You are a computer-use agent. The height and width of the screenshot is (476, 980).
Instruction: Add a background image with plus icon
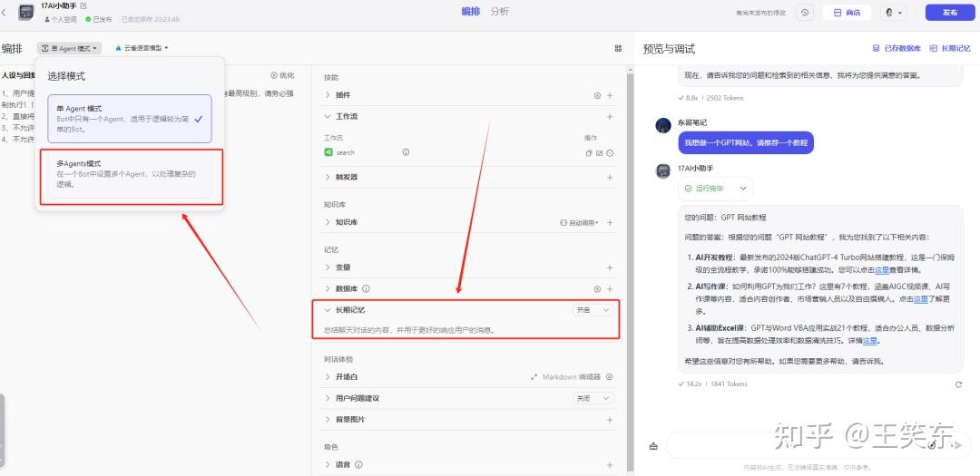click(610, 420)
